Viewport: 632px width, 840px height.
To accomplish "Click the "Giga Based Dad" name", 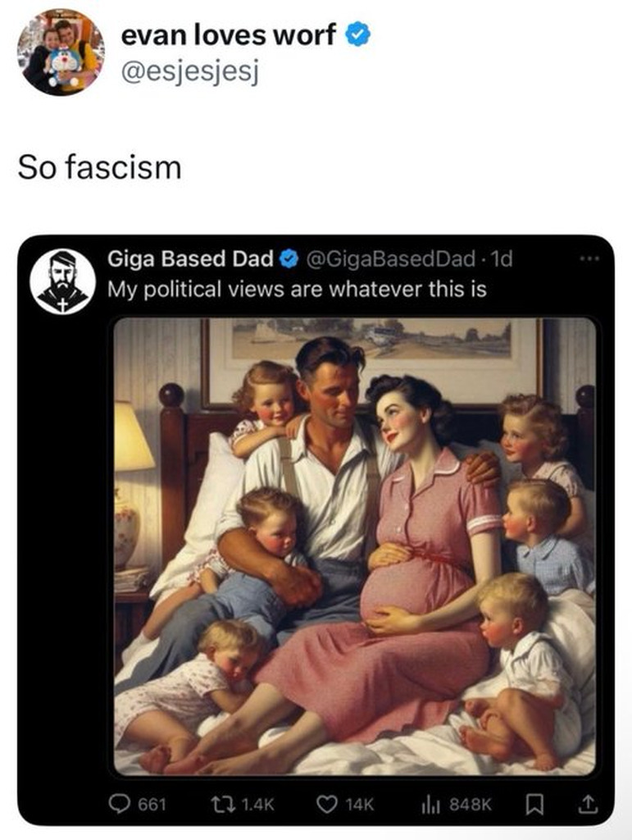I will (x=190, y=259).
